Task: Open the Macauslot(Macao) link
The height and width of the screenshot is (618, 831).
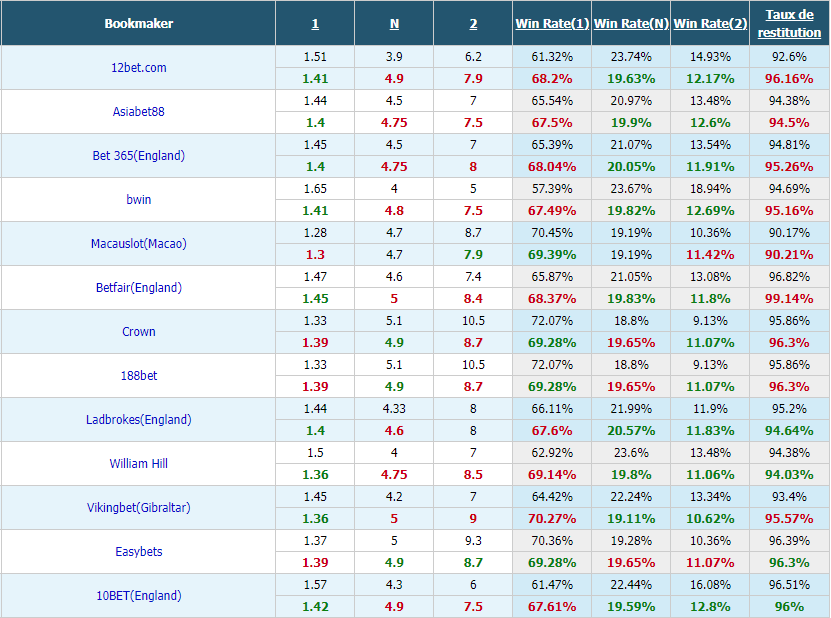Action: 138,244
